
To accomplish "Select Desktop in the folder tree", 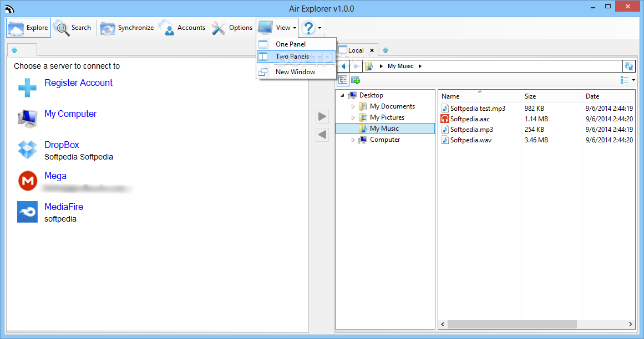I will (x=371, y=95).
